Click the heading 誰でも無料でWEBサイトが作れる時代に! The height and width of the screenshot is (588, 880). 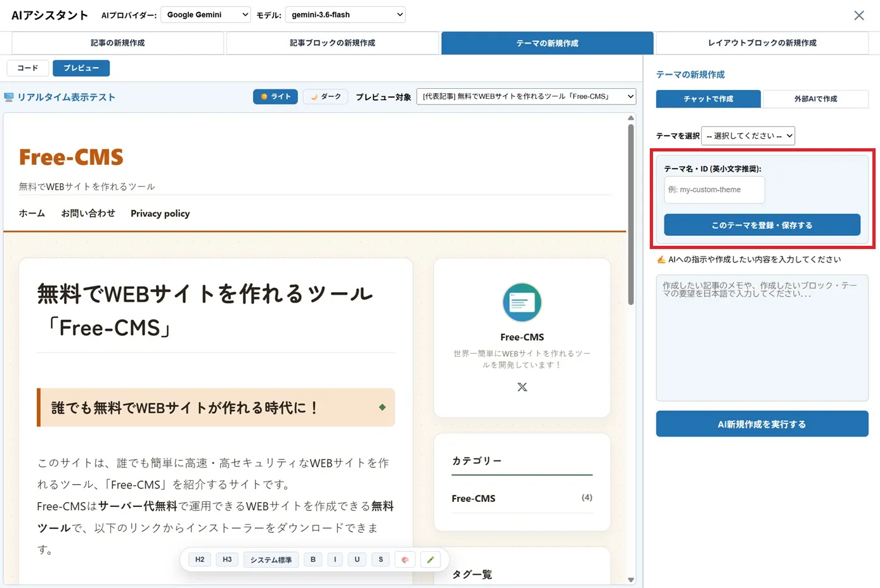[184, 407]
